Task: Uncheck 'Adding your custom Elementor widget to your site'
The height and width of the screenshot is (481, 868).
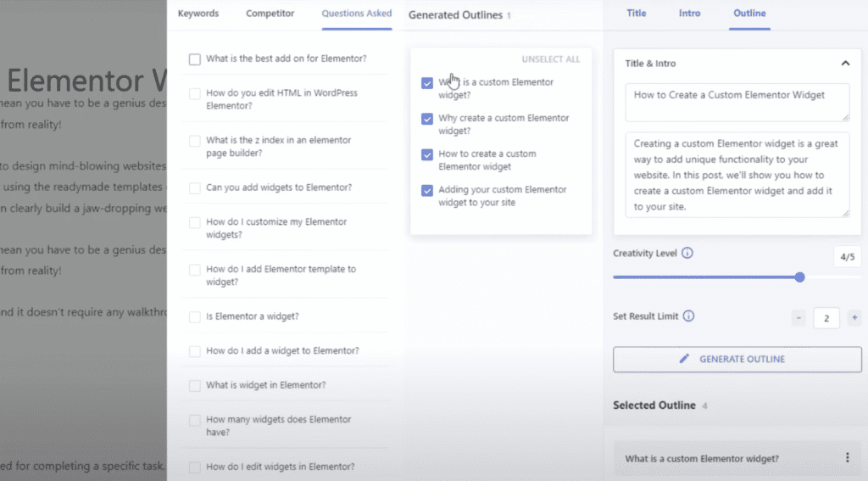Action: (x=427, y=191)
